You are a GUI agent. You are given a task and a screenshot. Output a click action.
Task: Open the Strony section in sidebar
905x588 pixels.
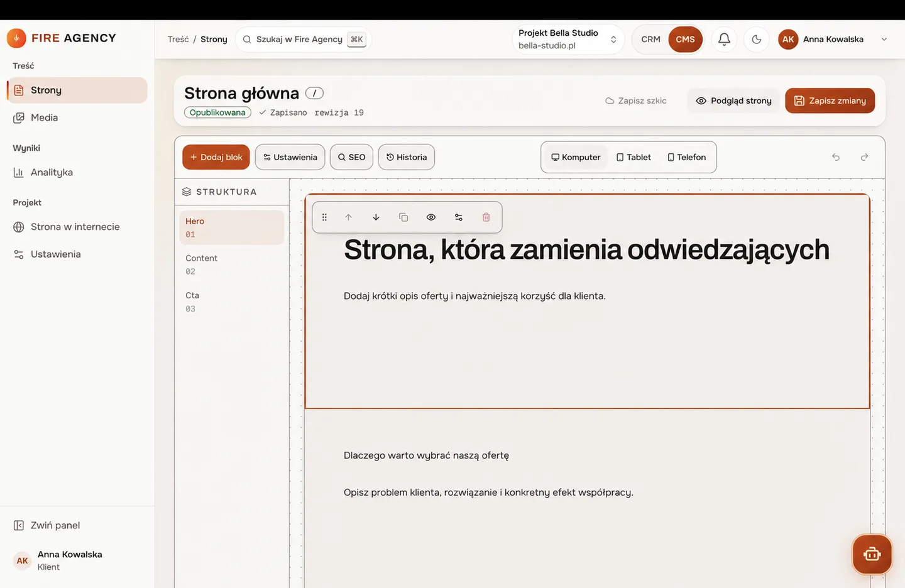point(77,90)
